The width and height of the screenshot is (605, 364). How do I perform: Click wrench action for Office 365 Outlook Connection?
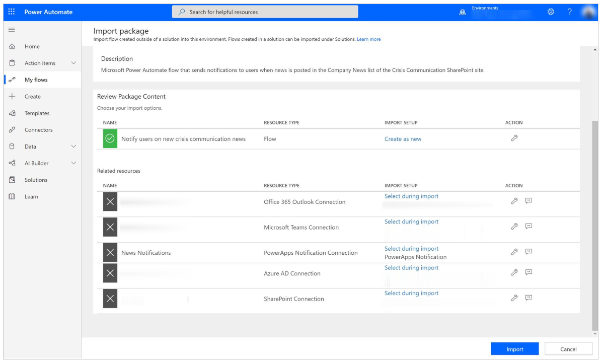(x=514, y=200)
